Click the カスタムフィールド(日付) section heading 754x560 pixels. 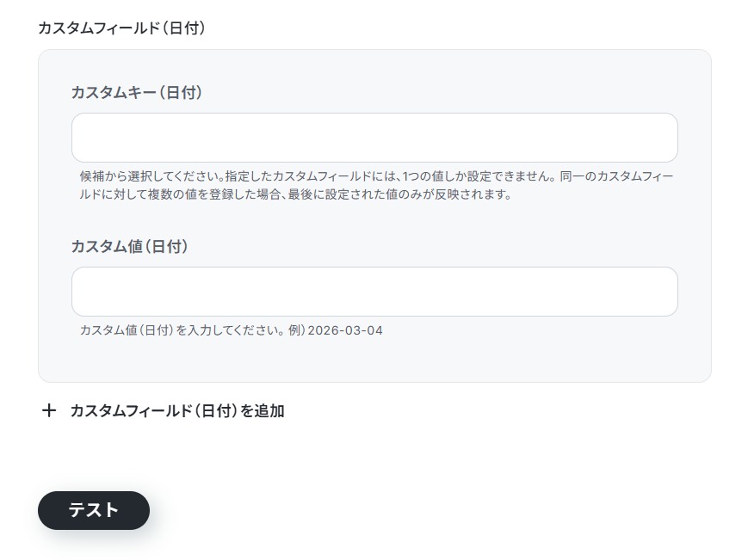click(x=121, y=28)
